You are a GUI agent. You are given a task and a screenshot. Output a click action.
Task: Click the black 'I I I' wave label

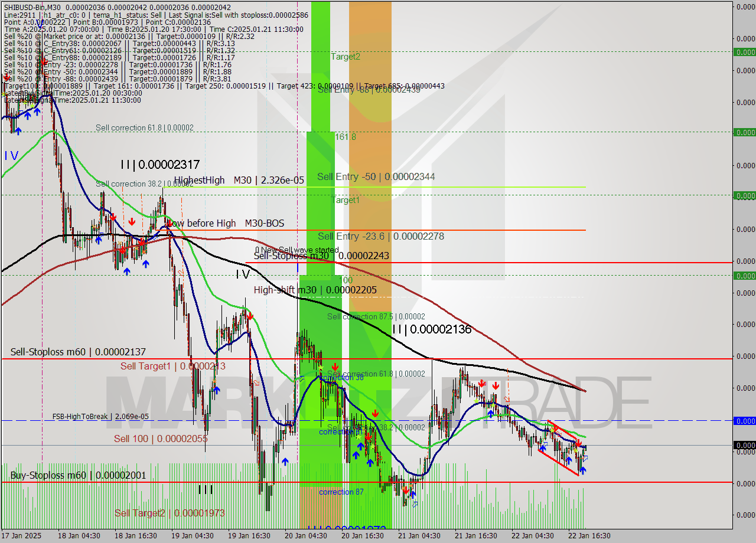(x=205, y=489)
